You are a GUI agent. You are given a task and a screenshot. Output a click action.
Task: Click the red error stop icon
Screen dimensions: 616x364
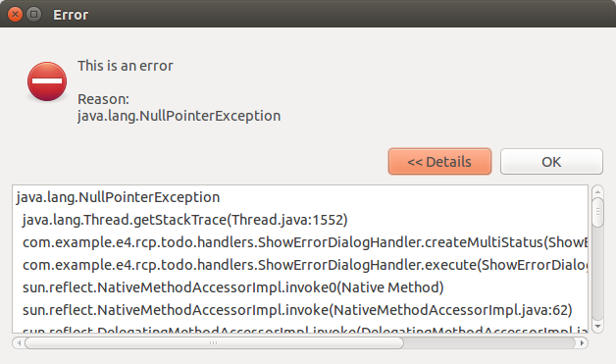47,81
